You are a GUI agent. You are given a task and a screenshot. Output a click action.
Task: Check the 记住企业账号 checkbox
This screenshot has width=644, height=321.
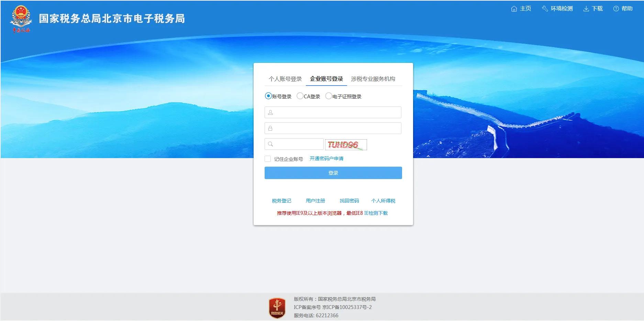coord(267,158)
